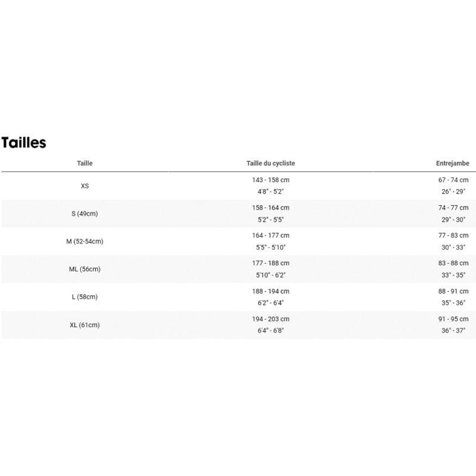Click the Tailles heading
The image size is (476, 476).
click(x=24, y=143)
